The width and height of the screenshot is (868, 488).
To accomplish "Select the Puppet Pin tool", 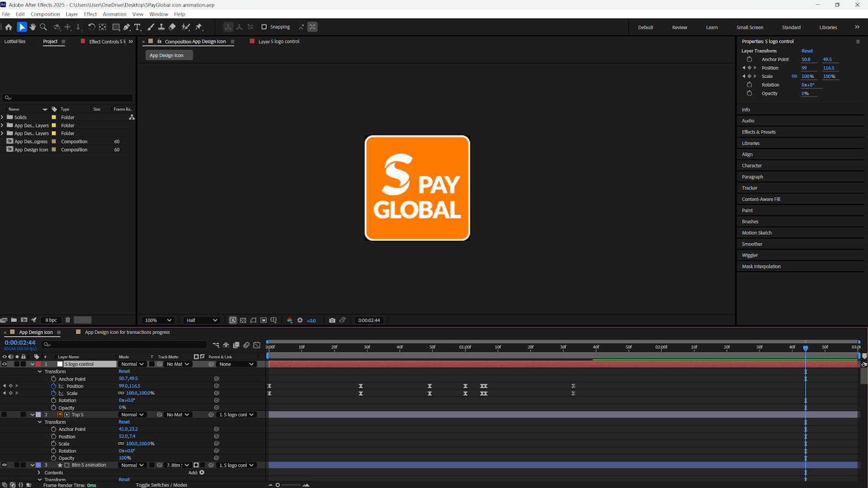I will click(x=199, y=27).
